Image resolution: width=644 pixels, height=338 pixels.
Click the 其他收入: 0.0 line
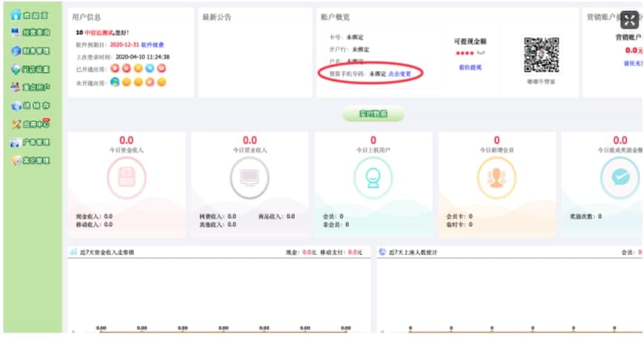point(218,225)
